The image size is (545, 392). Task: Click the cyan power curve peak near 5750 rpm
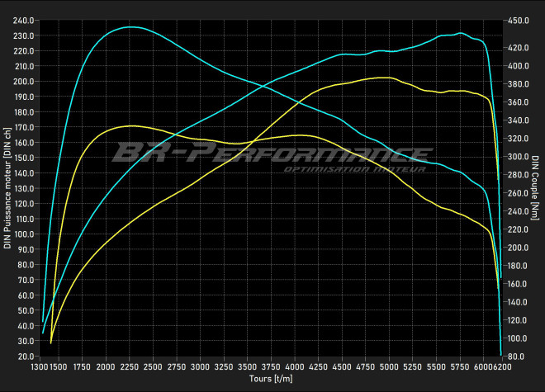(x=461, y=34)
